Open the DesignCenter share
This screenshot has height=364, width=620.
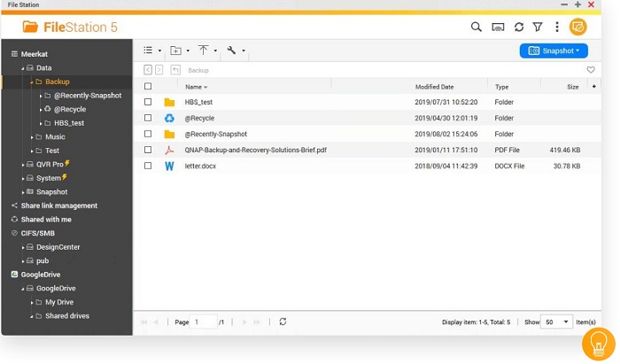58,247
